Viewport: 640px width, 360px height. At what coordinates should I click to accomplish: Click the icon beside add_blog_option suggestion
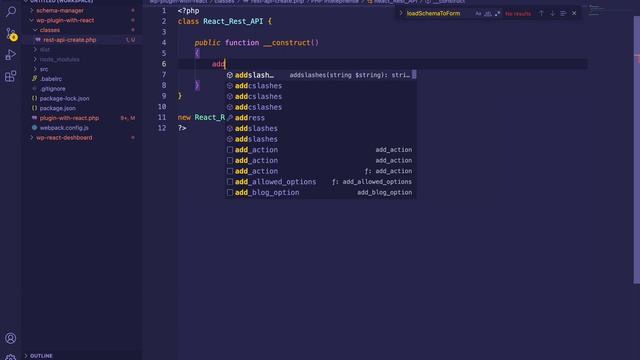pyautogui.click(x=230, y=192)
